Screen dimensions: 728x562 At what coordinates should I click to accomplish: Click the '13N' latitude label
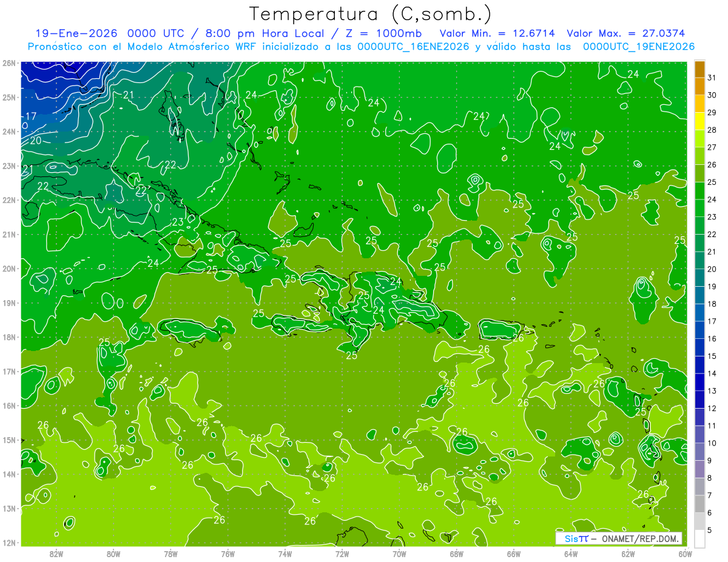point(9,508)
